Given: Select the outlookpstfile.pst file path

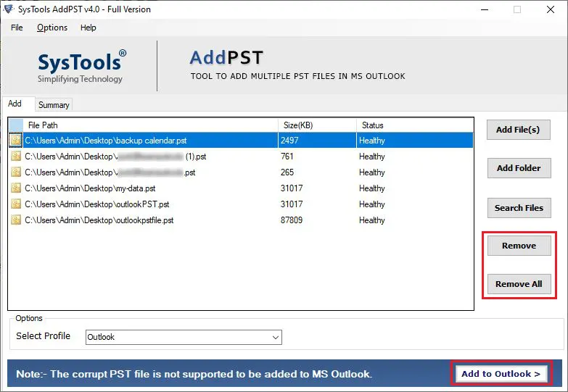Looking at the screenshot, I should coord(99,220).
